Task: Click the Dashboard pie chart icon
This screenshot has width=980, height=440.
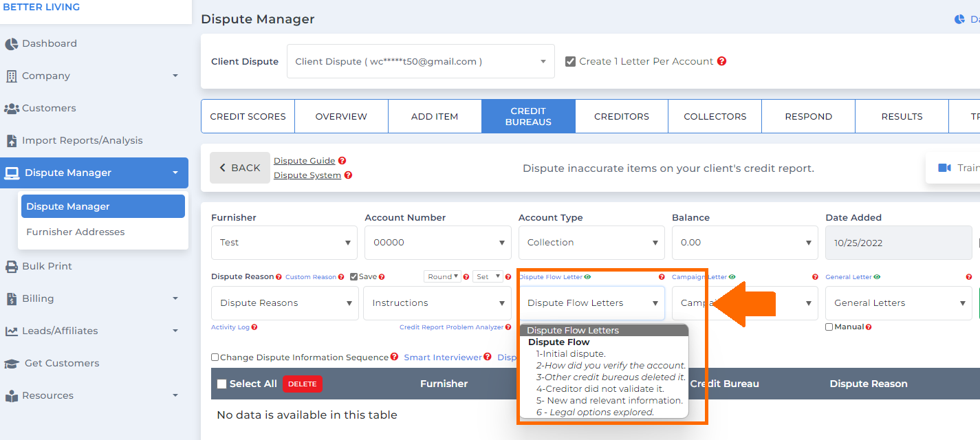Action: 12,44
